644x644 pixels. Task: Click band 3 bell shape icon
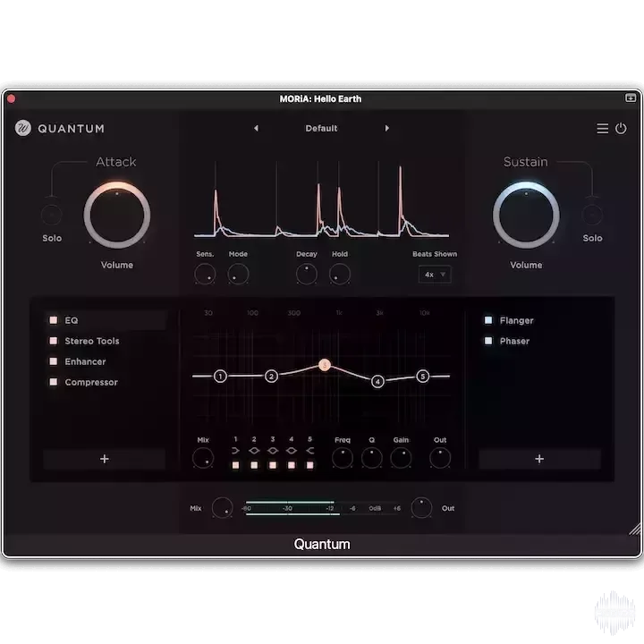point(273,451)
